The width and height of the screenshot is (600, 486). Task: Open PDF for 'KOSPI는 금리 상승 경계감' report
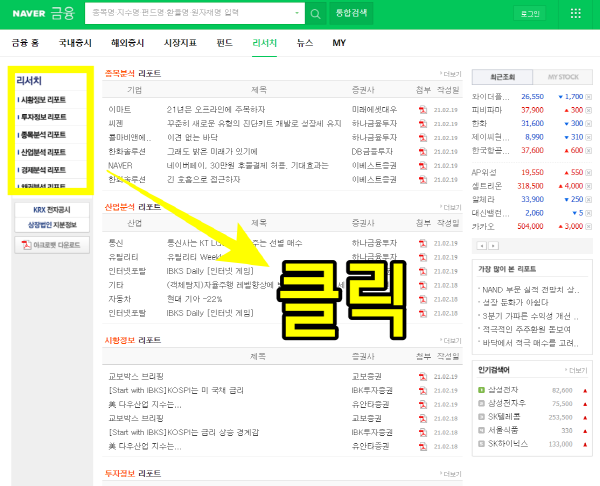422,432
